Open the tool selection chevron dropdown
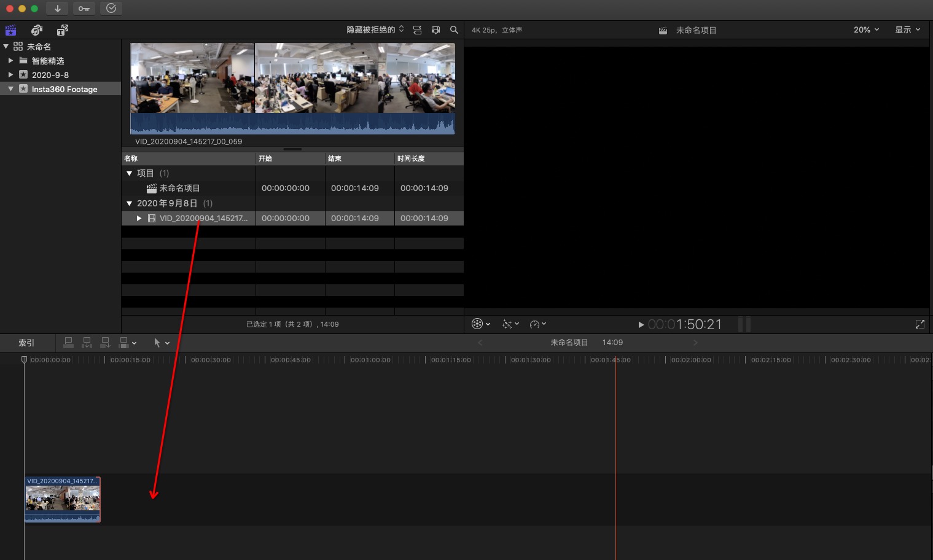Screen dimensions: 933x560 167,343
